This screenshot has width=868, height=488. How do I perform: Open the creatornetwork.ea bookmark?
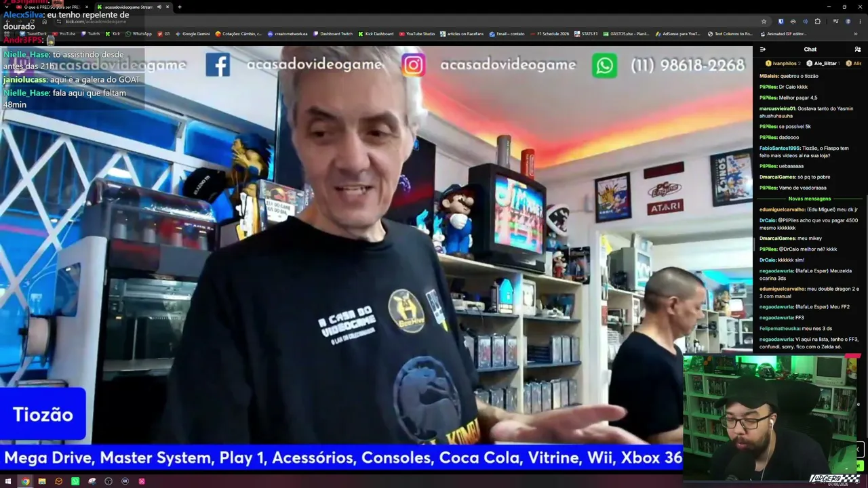[x=288, y=33]
